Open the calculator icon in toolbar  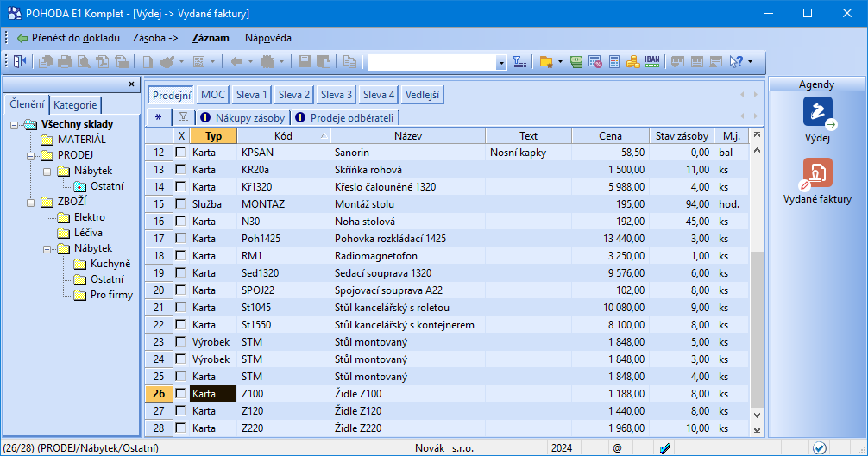tap(614, 62)
